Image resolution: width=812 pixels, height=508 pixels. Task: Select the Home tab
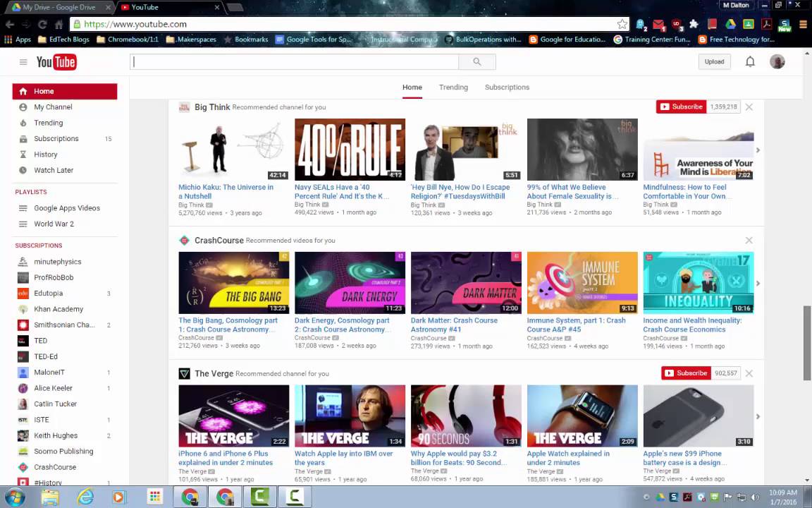coord(412,87)
